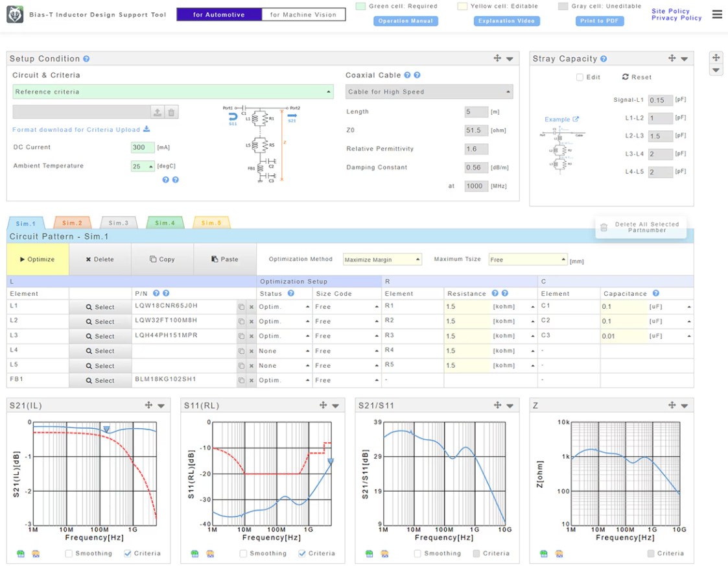Click the move icon on the S21(IL) chart
728x567 pixels.
(x=148, y=405)
